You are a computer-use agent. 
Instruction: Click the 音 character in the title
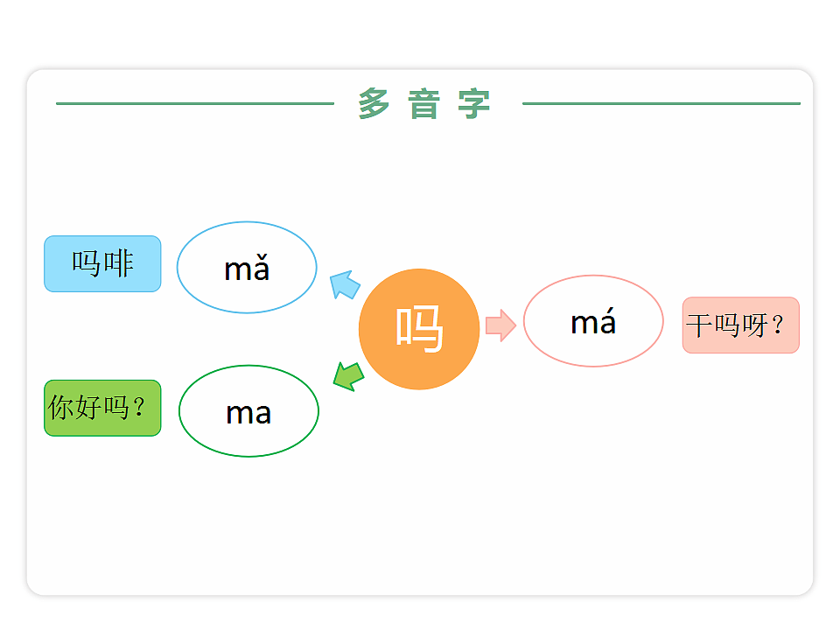click(423, 104)
